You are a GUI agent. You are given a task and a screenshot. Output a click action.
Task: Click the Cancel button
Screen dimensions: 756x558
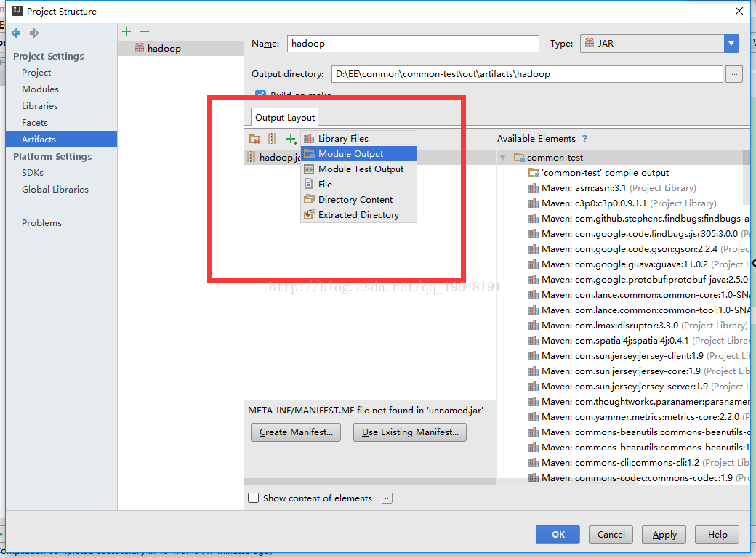611,535
